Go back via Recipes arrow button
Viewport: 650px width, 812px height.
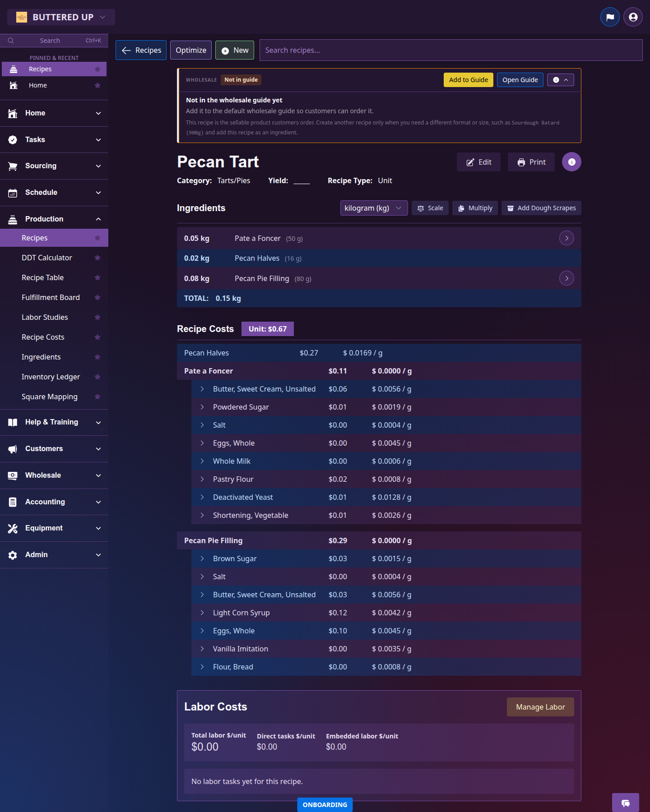click(x=141, y=50)
